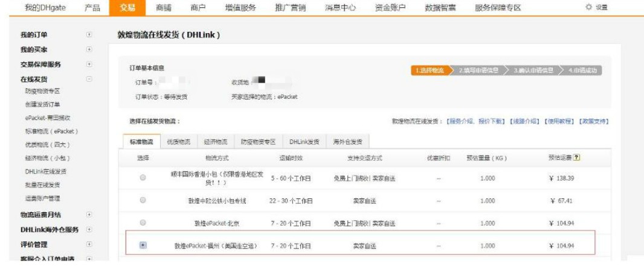Click step 4.申请成功 in progress bar
Image resolution: width=644 pixels, height=266 pixels.
coord(582,71)
